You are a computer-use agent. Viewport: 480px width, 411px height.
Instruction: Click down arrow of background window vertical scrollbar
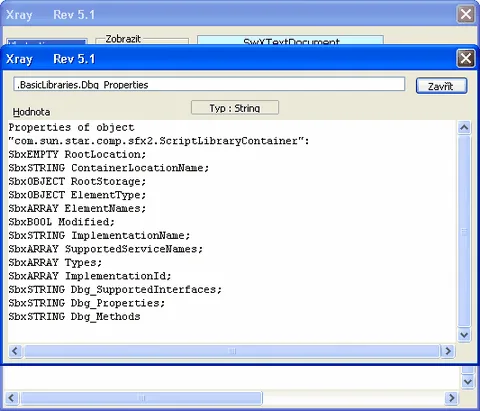468,382
